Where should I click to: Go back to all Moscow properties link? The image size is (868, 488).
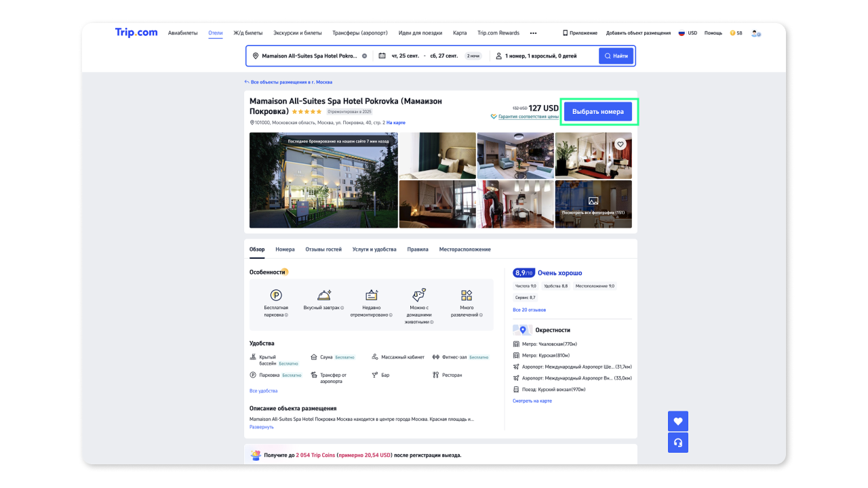tap(288, 82)
